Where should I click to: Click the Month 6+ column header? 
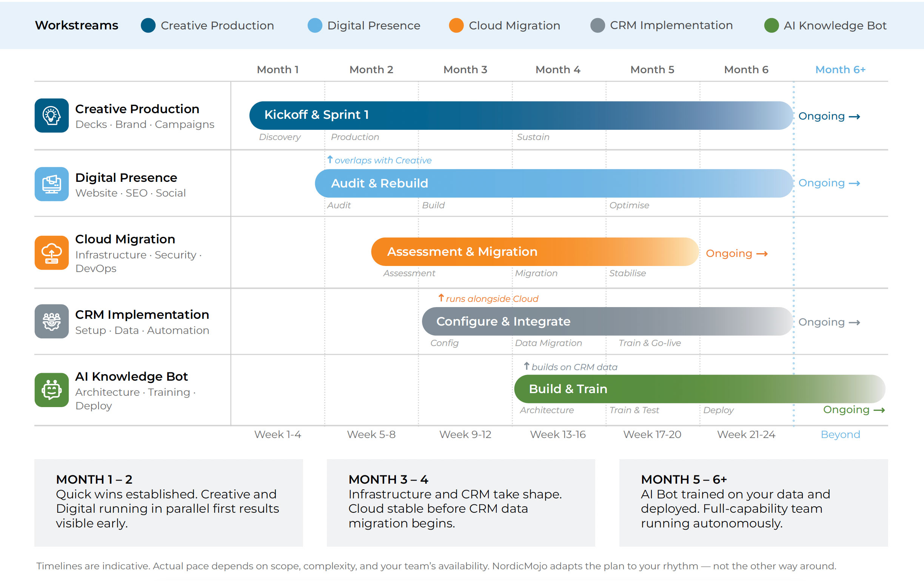coord(840,69)
